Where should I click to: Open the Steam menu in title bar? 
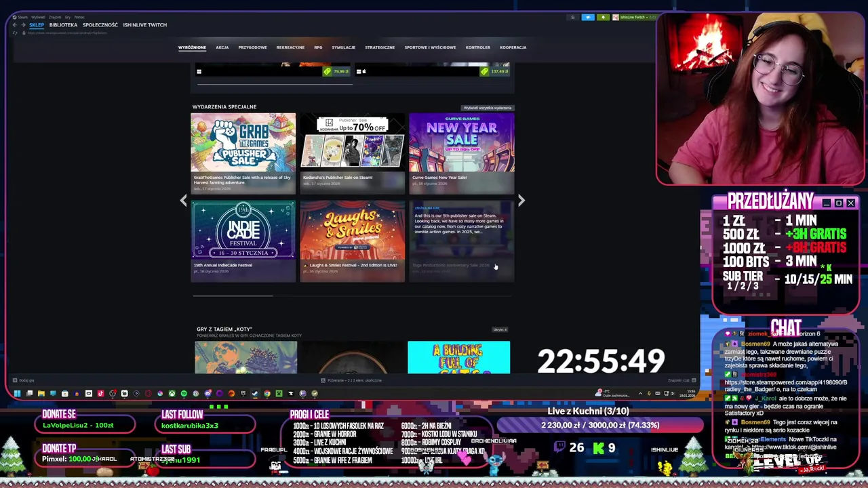pos(22,17)
